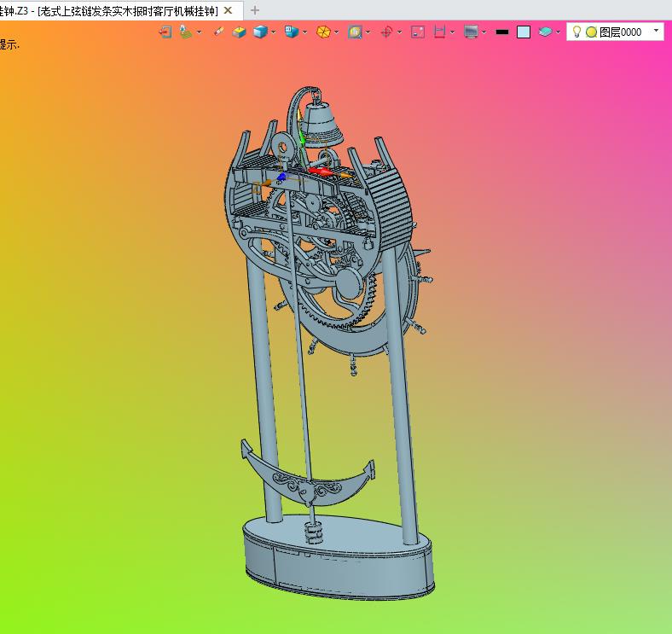
Task: Close the current document tab
Action: tap(228, 10)
